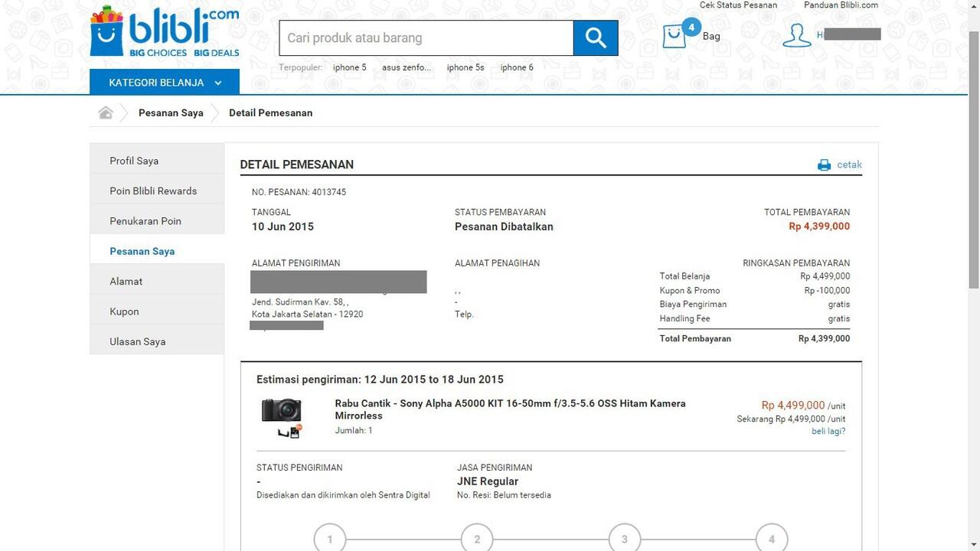Viewport: 980px width, 551px height.
Task: Click progress step circle 3
Action: pos(624,539)
